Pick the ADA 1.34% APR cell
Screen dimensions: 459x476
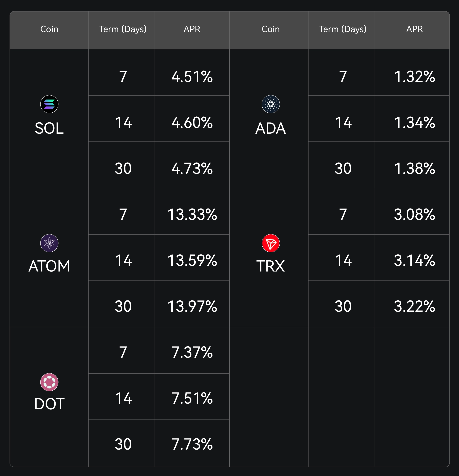pyautogui.click(x=414, y=122)
